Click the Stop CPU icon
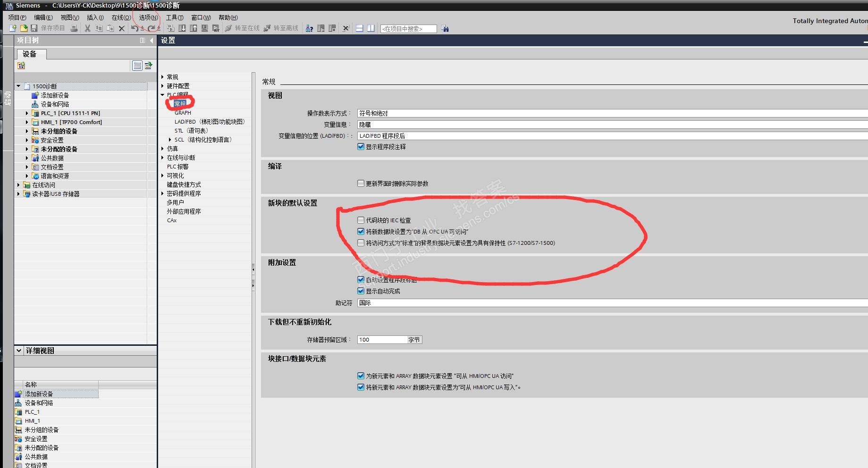Image resolution: width=868 pixels, height=468 pixels. [332, 28]
